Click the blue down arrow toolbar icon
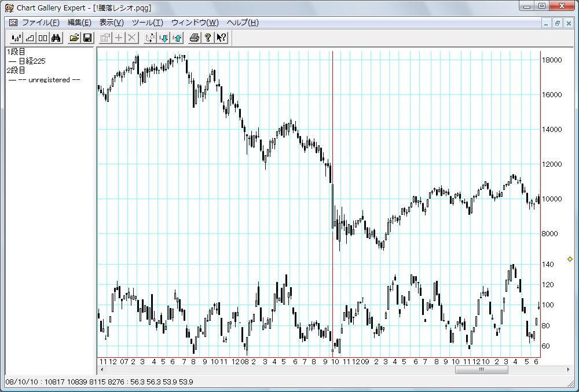579x392 pixels. coord(164,38)
